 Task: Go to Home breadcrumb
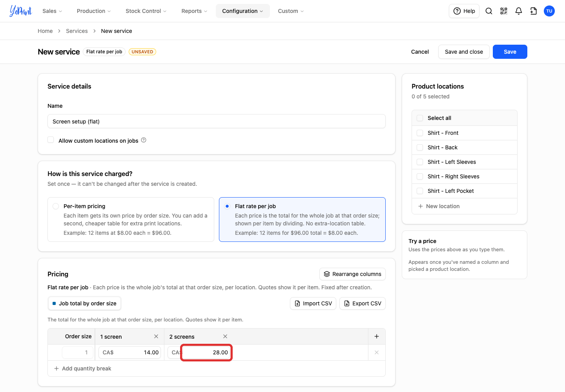(45, 31)
